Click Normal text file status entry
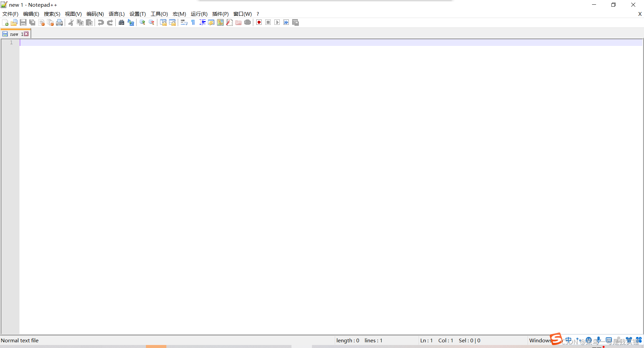 point(20,340)
